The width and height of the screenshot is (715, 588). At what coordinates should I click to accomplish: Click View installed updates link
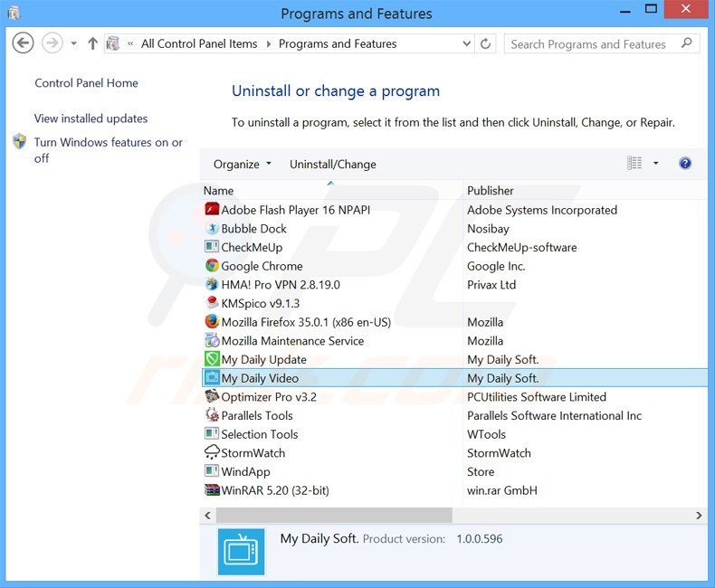(x=91, y=119)
